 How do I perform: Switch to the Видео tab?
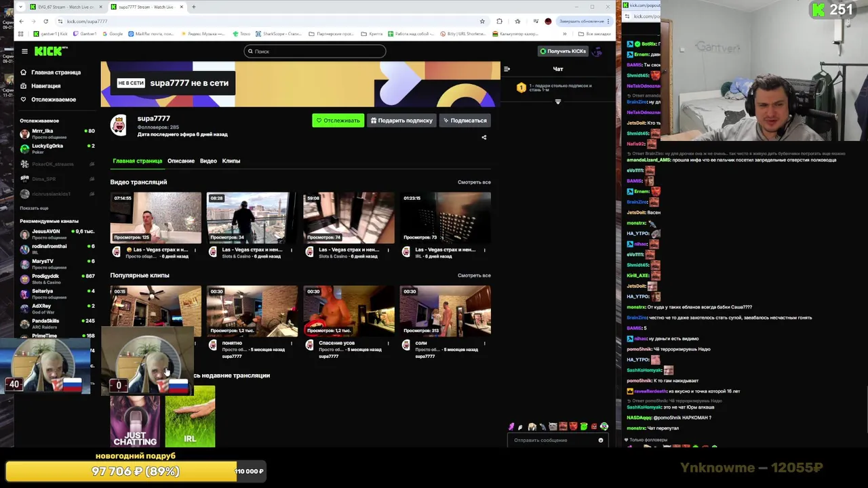[208, 161]
